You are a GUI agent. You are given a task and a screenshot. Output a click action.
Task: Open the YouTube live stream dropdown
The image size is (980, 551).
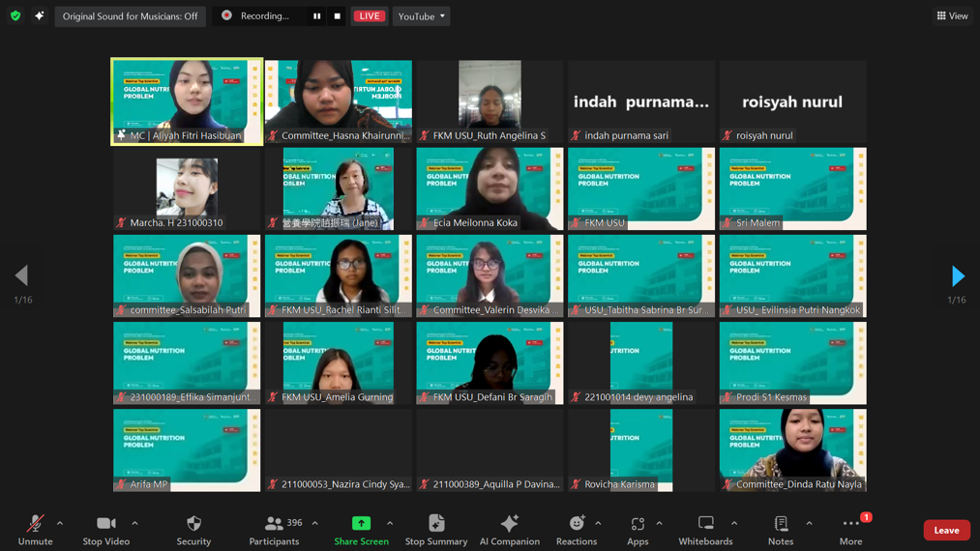pos(421,16)
